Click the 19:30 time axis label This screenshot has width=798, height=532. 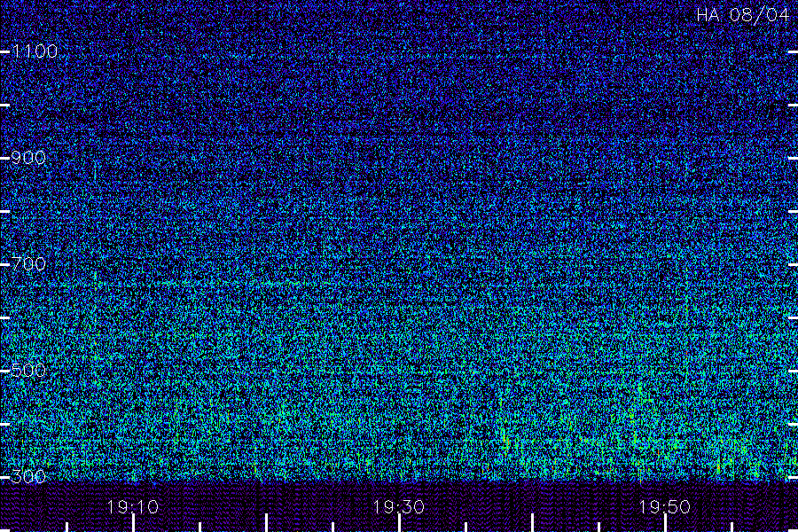click(x=398, y=507)
